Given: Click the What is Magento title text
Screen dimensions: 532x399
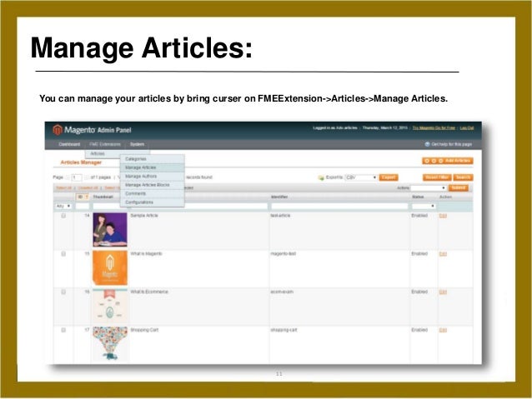Looking at the screenshot, I should 146,254.
